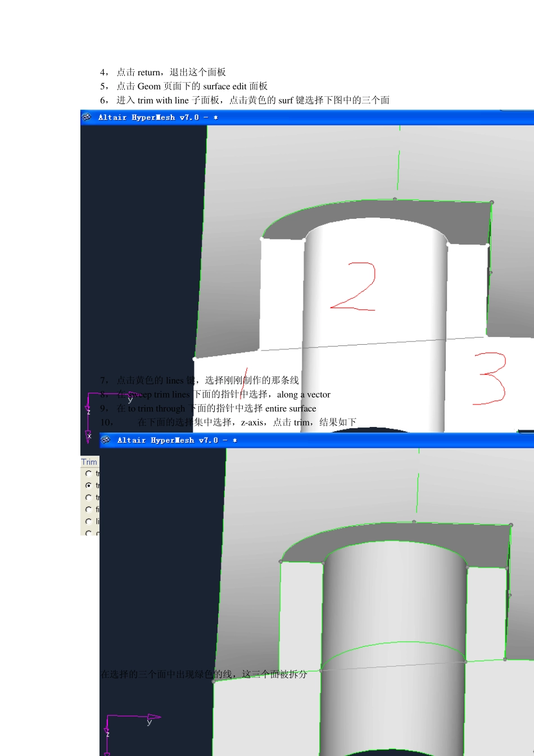Select the already-checked radio button in the Trim panel

(x=88, y=485)
